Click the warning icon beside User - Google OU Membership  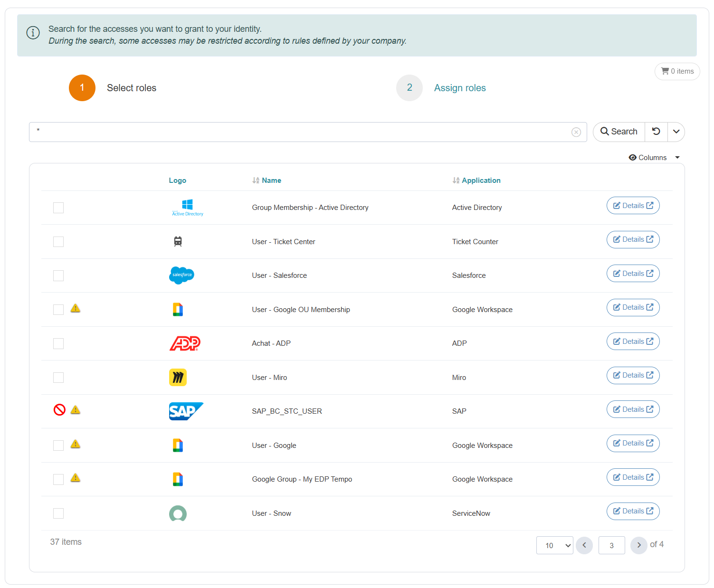(76, 309)
